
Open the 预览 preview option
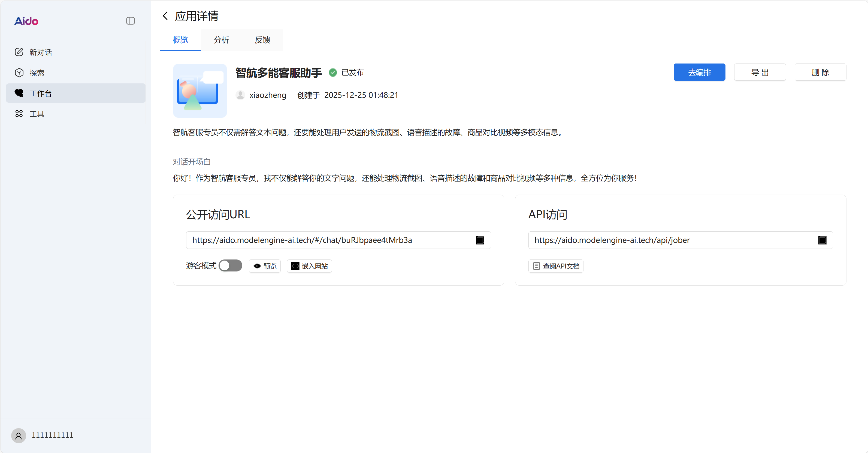tap(265, 266)
